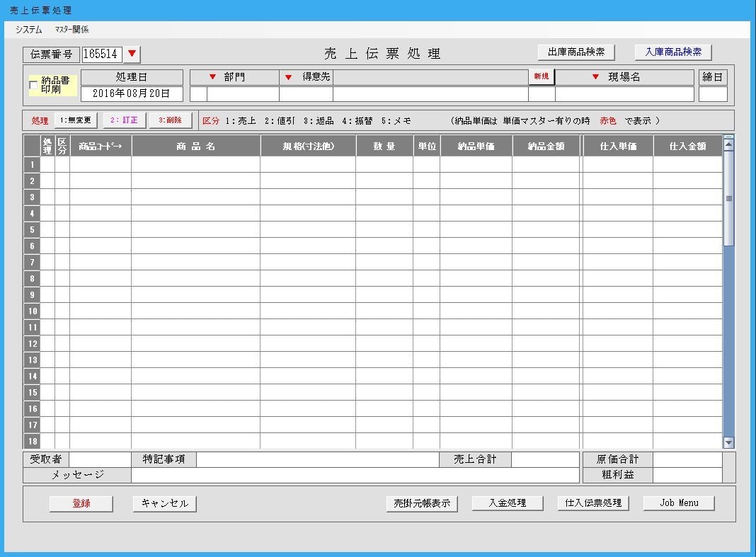Click the 登録 button
This screenshot has height=557, width=756.
[x=81, y=503]
